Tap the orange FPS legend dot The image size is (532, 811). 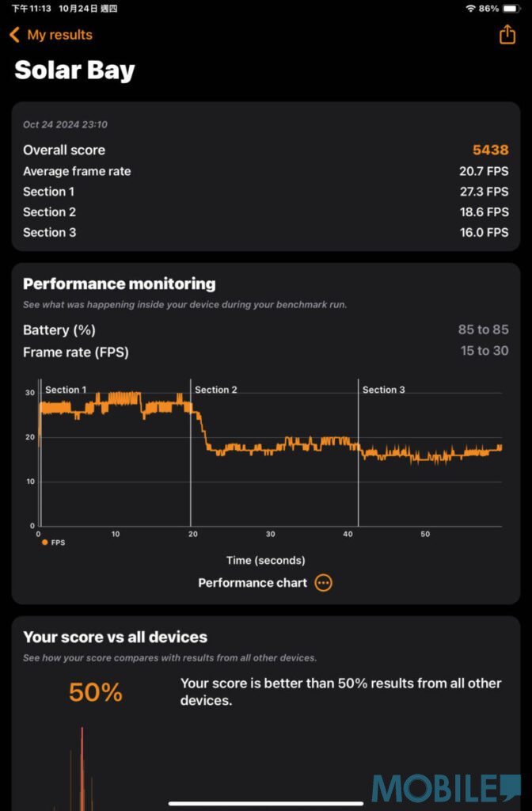pyautogui.click(x=44, y=543)
